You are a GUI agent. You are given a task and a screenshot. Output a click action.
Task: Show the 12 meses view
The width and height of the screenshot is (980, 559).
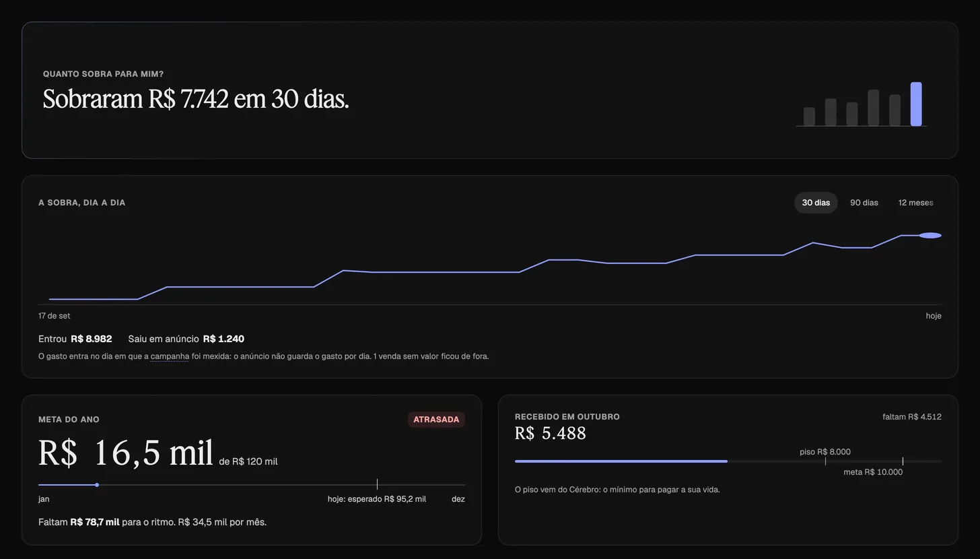[x=916, y=203]
